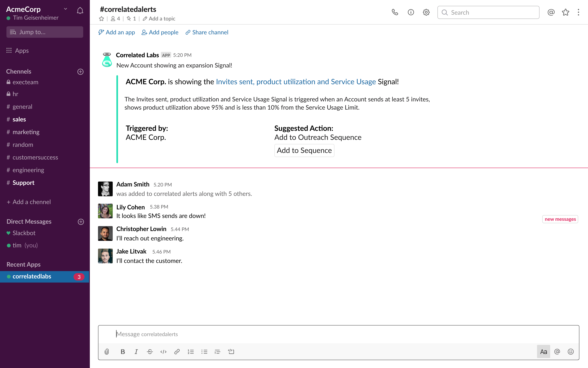
Task: Toggle bold formatting
Action: click(x=123, y=352)
